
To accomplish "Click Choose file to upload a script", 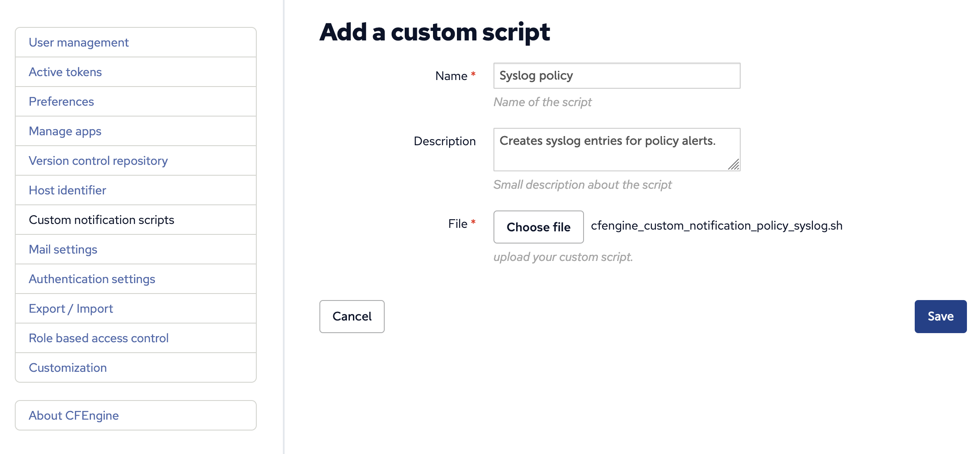I will click(538, 227).
